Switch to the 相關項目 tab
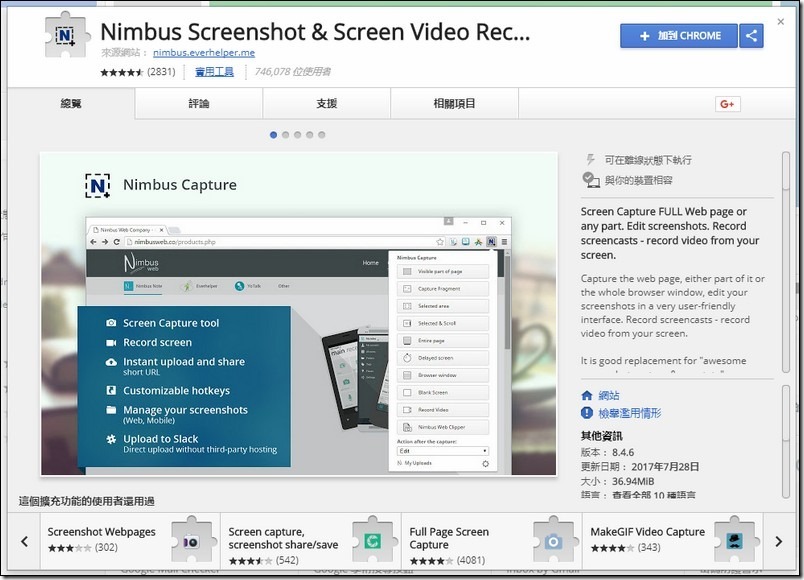This screenshot has height=580, width=804. tap(454, 104)
